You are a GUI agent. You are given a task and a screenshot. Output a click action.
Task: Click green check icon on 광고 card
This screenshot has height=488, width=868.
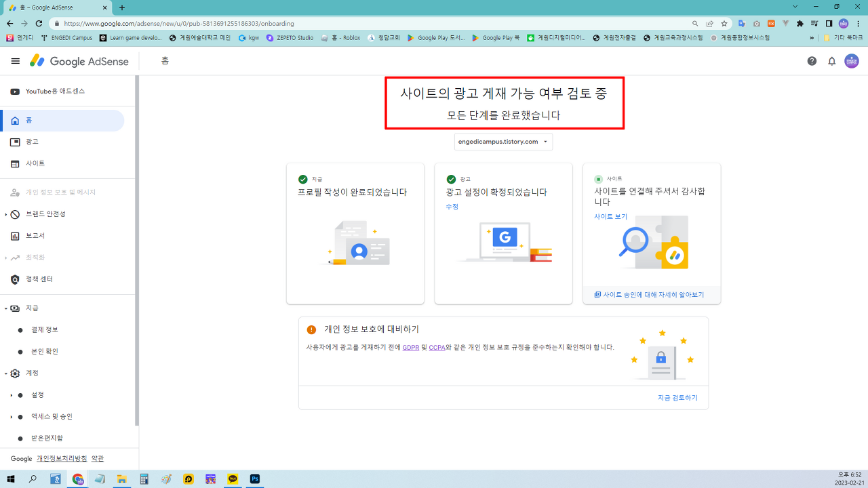pos(451,179)
